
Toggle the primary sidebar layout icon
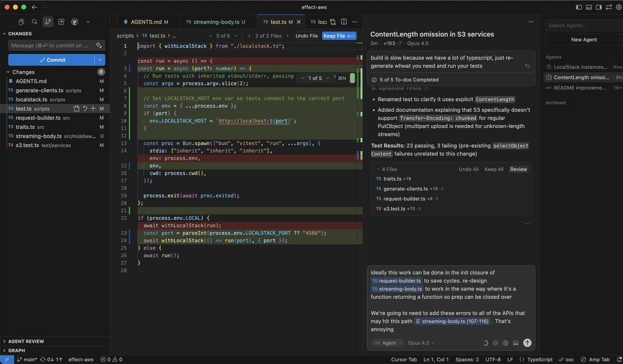579,7
